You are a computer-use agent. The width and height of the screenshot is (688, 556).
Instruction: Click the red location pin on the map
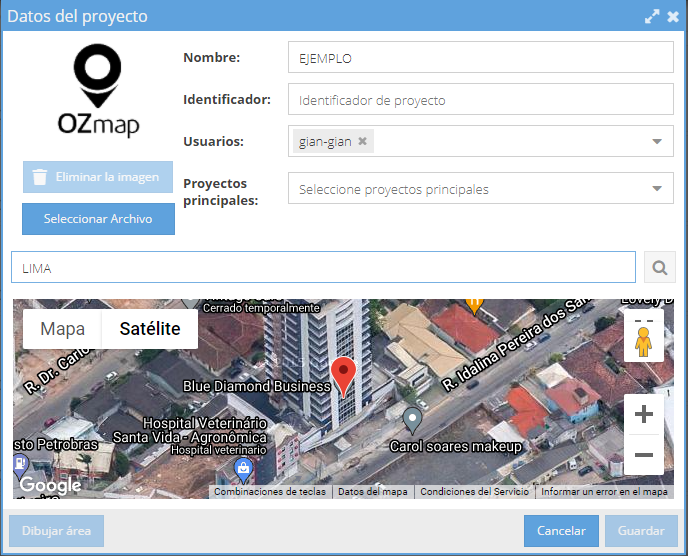(344, 377)
